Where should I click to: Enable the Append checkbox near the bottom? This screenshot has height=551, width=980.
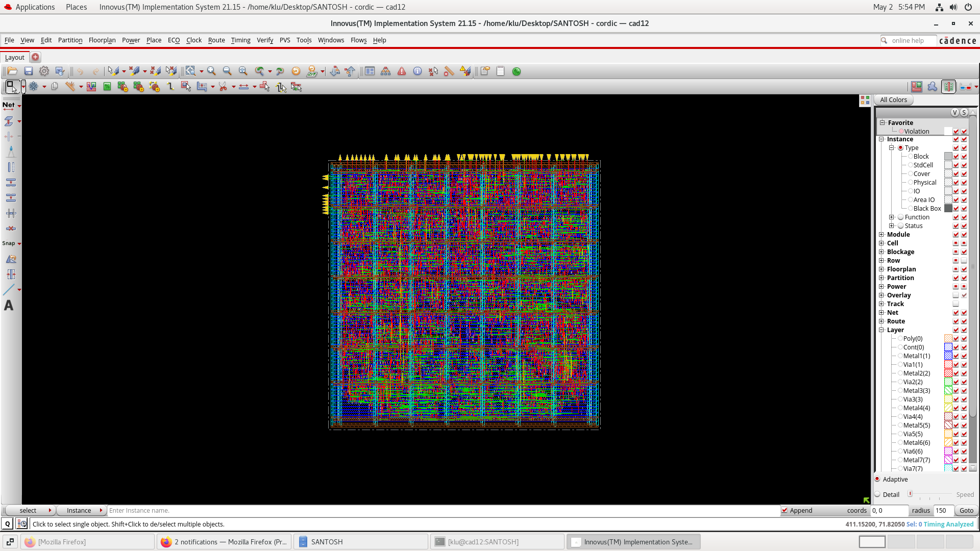(x=785, y=510)
